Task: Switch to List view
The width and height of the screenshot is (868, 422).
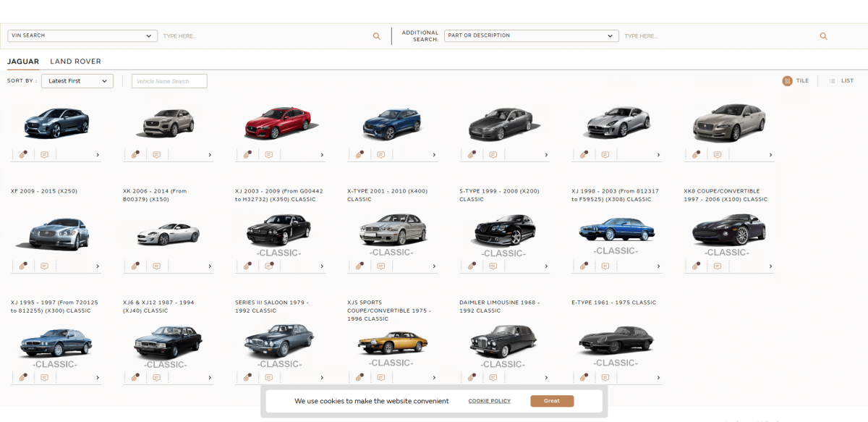Action: [841, 81]
